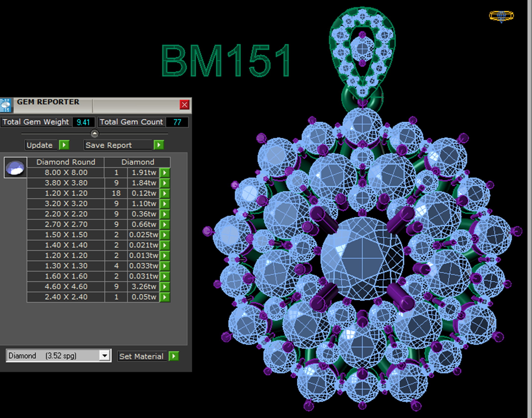Click the Update button label
This screenshot has height=418, width=532.
pos(40,145)
